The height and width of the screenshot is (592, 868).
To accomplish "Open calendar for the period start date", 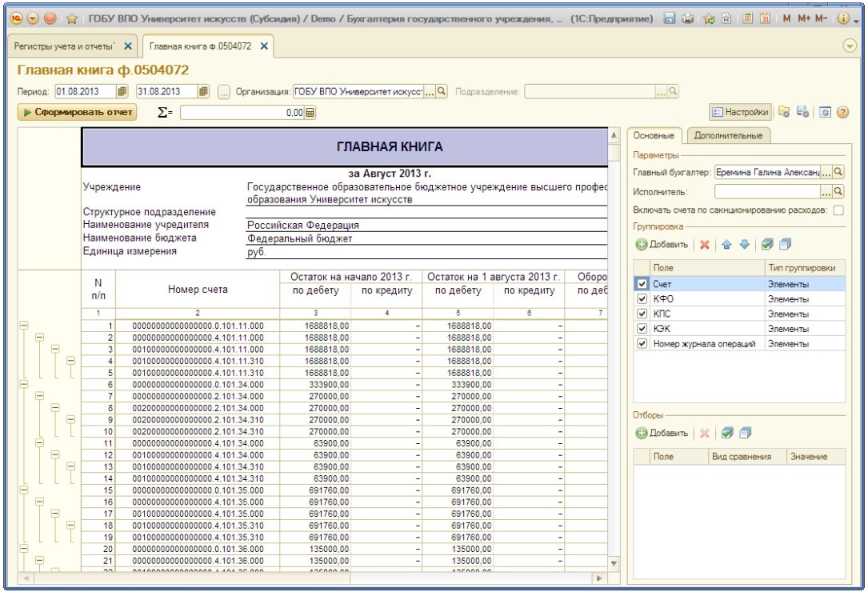I will (x=122, y=91).
